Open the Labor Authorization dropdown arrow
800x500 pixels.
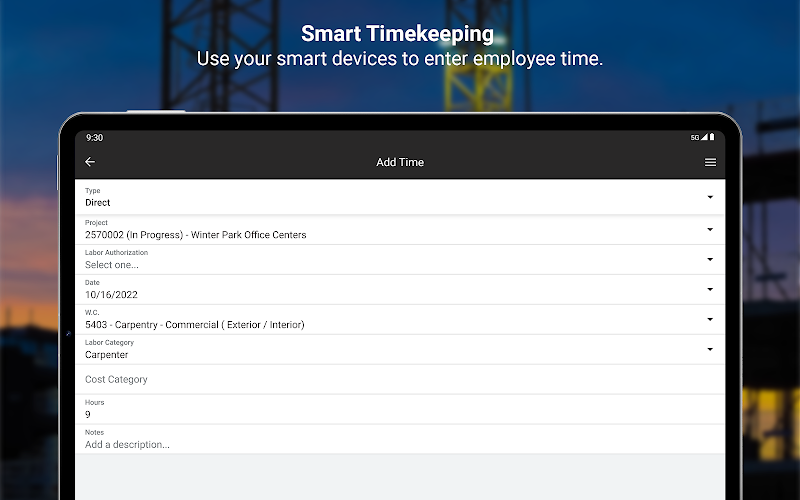click(710, 260)
